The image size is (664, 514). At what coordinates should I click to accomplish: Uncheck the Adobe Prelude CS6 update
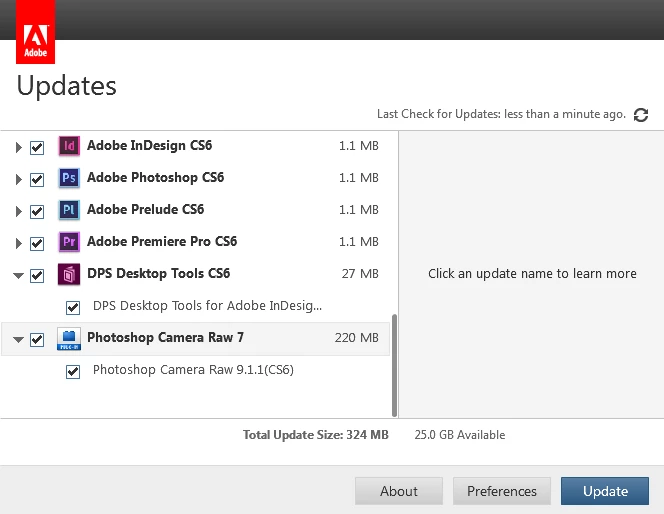pyautogui.click(x=37, y=211)
